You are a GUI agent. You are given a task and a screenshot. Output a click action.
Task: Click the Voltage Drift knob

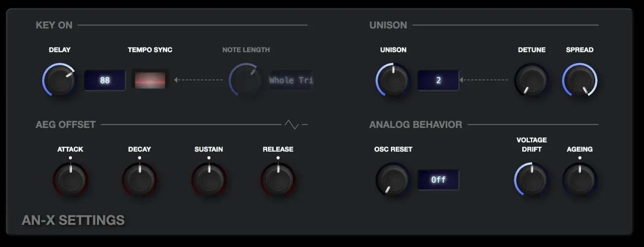coord(532,179)
